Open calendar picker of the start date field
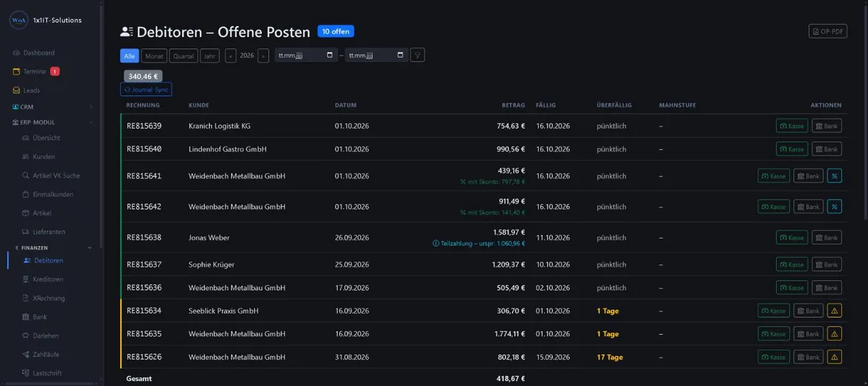 (331, 55)
